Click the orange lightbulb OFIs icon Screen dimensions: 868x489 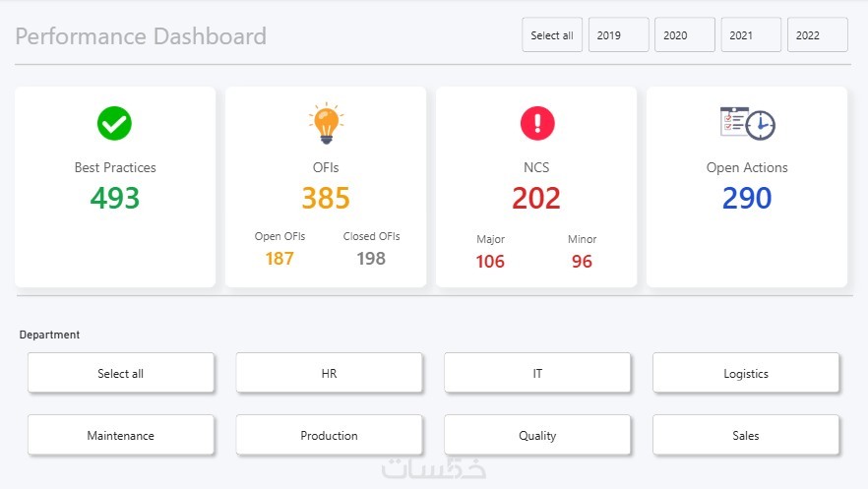[326, 123]
